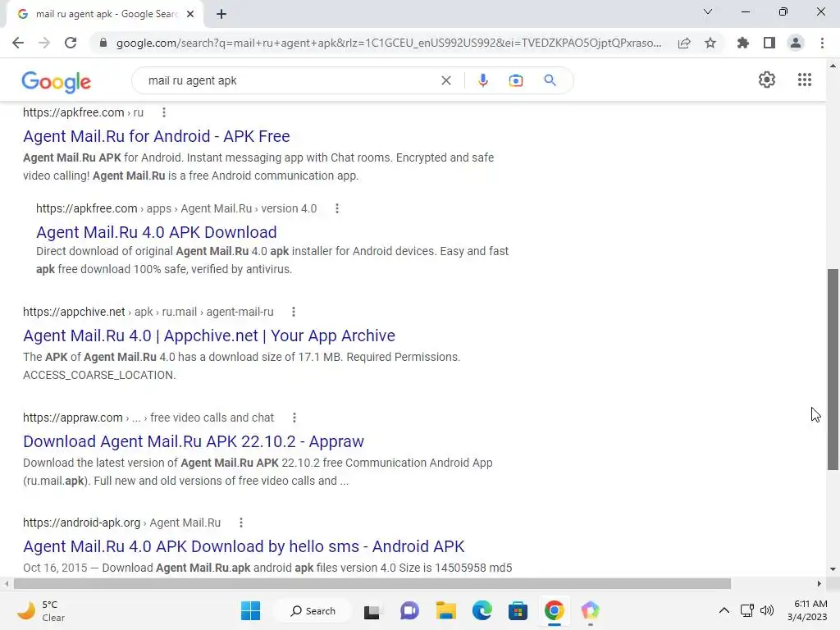Launch Chat from the taskbar
Image resolution: width=840 pixels, height=630 pixels.
click(410, 610)
